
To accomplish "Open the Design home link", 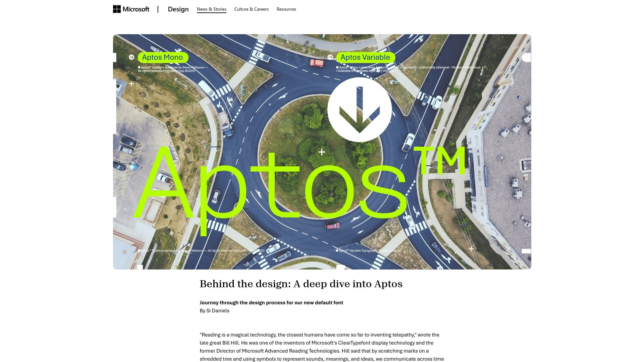I will click(178, 9).
